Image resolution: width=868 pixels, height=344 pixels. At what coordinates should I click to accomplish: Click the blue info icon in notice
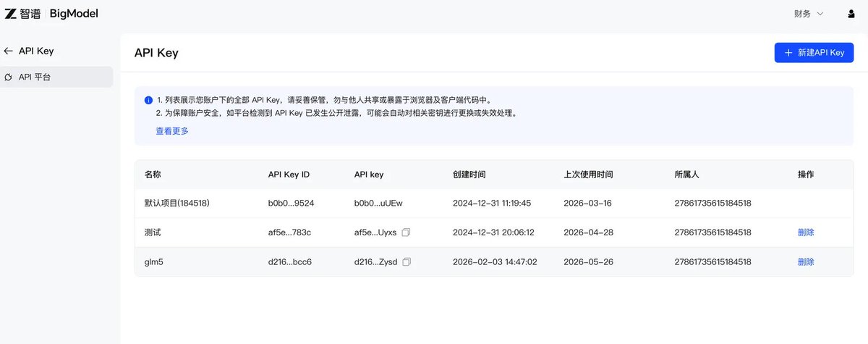148,100
